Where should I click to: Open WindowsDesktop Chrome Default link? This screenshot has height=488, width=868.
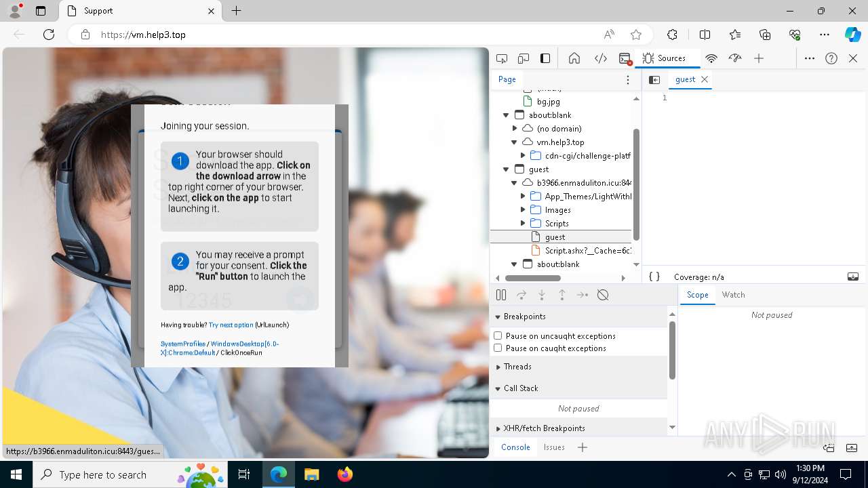(x=220, y=348)
